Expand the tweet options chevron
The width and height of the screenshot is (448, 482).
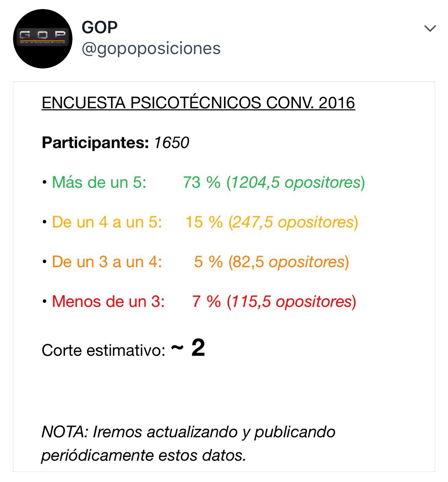pyautogui.click(x=429, y=29)
